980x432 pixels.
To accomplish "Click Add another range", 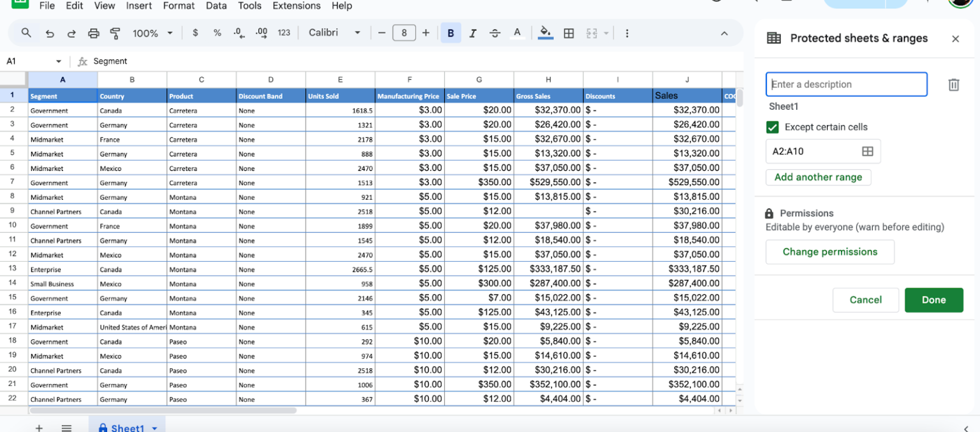I will click(x=818, y=177).
